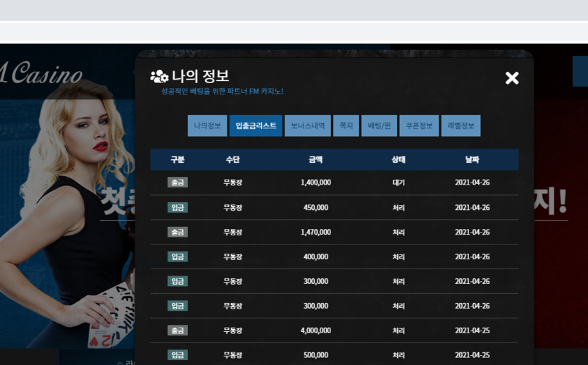
Task: Click the 금액 column header
Action: (315, 159)
